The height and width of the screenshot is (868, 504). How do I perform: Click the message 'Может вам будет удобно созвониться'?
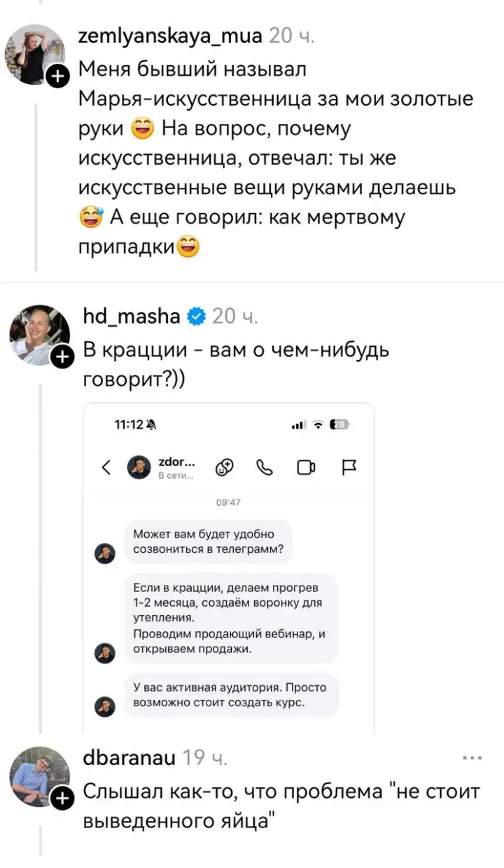(x=208, y=542)
